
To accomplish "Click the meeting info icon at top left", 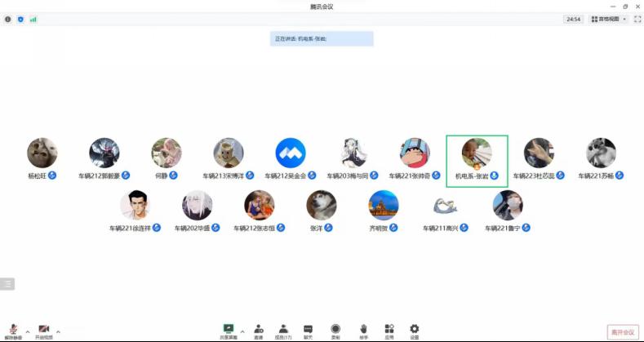I will pos(8,20).
